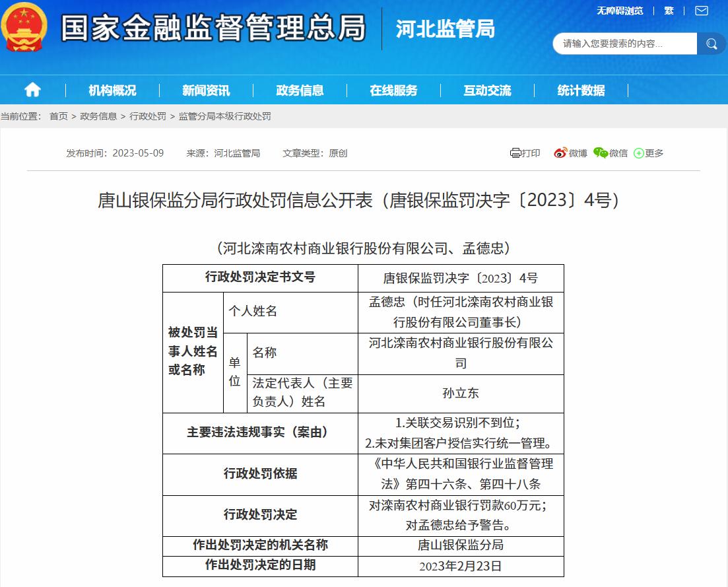Click the 被处罚当事人姓名或名称 cell
This screenshot has width=728, height=587.
(193, 352)
